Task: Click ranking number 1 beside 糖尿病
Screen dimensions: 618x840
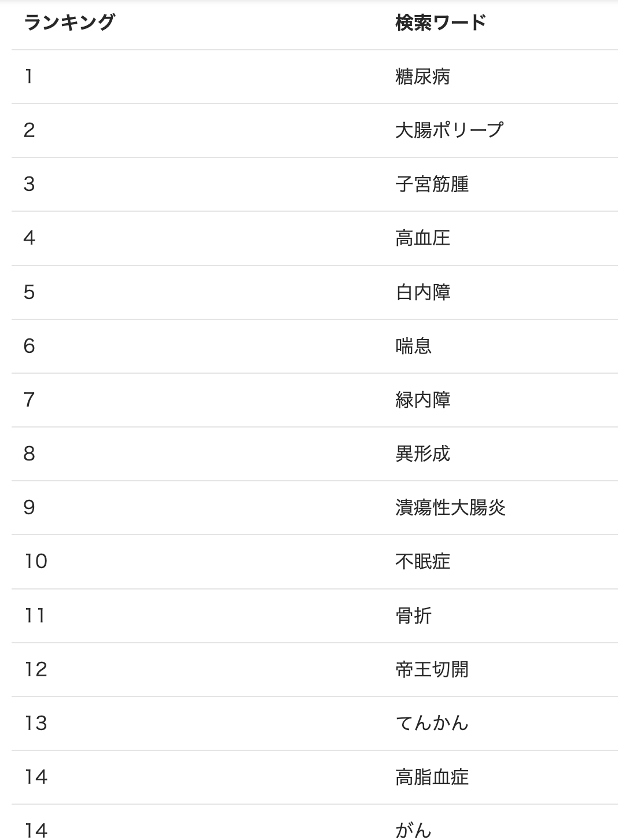Action: 29,76
